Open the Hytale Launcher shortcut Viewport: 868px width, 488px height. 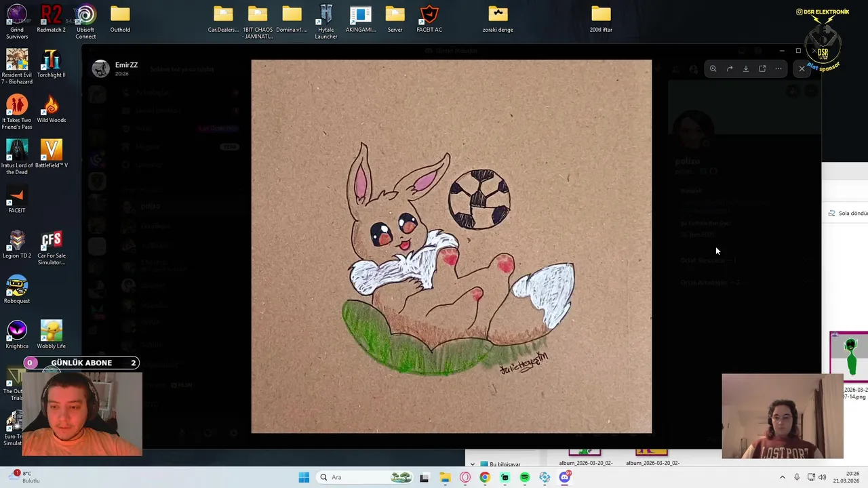click(326, 22)
